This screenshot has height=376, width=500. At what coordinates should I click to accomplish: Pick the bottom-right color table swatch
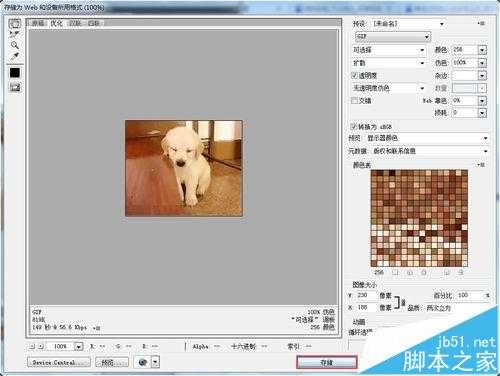tap(464, 263)
